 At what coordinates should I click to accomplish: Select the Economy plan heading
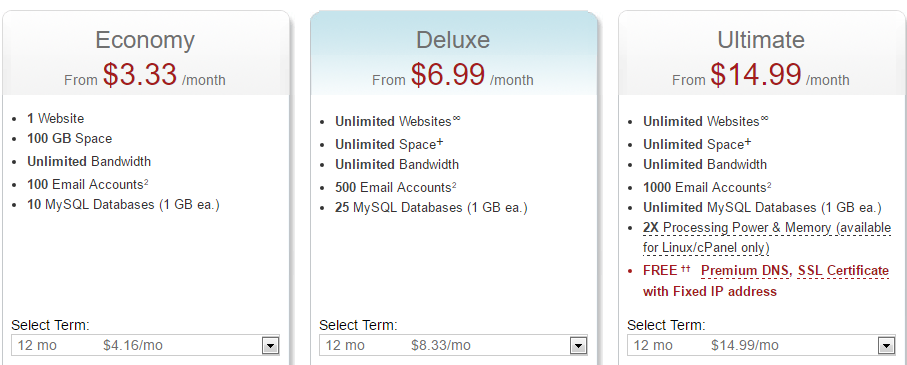coord(145,40)
